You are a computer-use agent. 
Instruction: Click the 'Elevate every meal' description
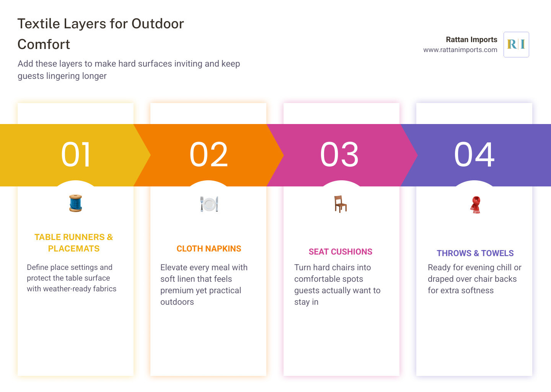[x=204, y=284]
